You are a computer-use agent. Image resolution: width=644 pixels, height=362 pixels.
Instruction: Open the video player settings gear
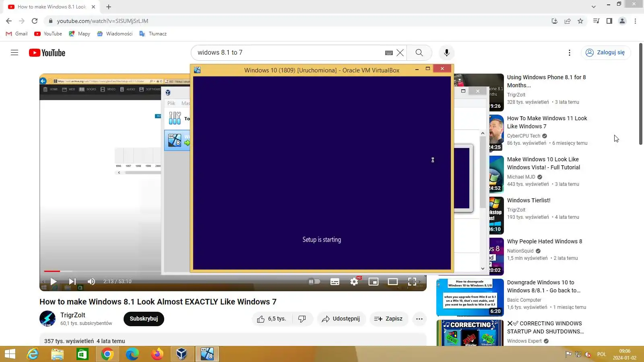pos(354,282)
